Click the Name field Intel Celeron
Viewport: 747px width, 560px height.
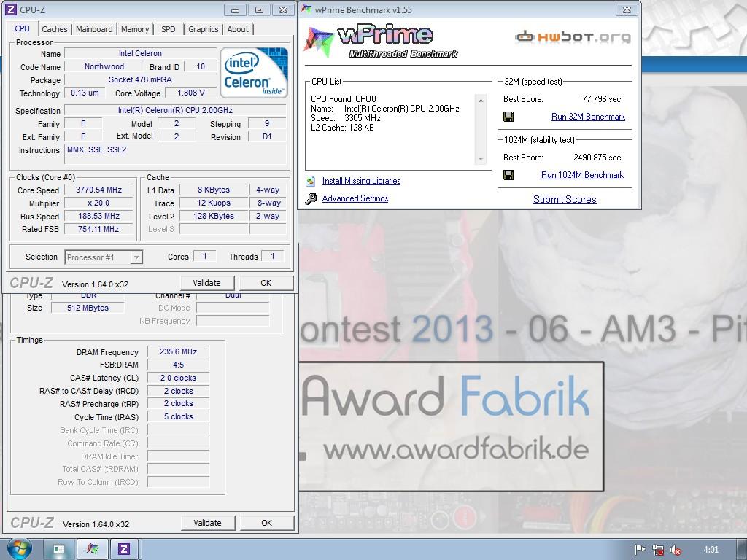click(140, 53)
